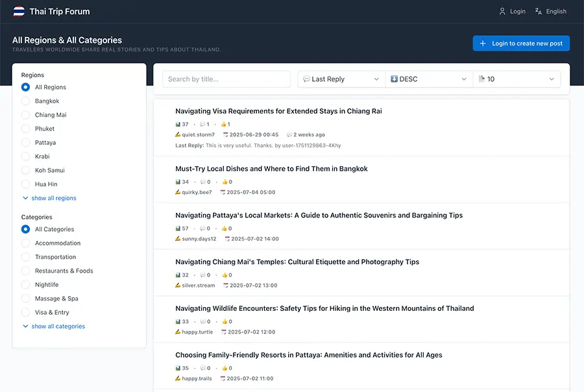
Task: Click views icon on Chiang Mai temples post
Action: tap(178, 275)
